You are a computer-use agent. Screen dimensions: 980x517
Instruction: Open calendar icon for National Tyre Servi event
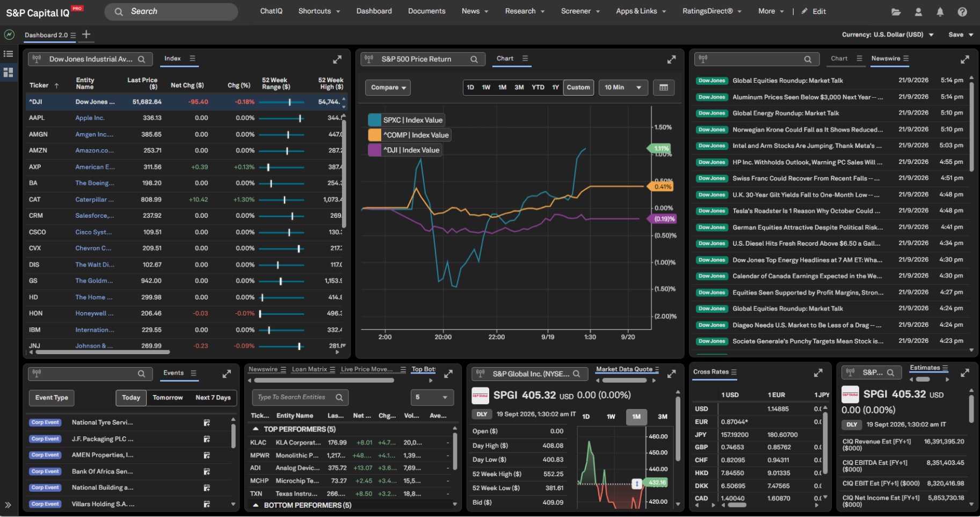tap(207, 423)
